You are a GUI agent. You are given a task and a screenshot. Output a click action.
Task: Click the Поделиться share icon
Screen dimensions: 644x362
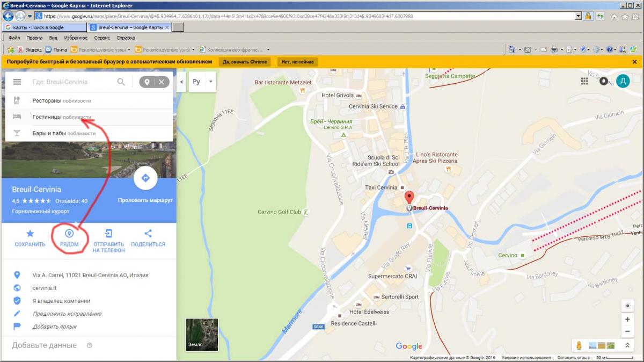coord(148,233)
